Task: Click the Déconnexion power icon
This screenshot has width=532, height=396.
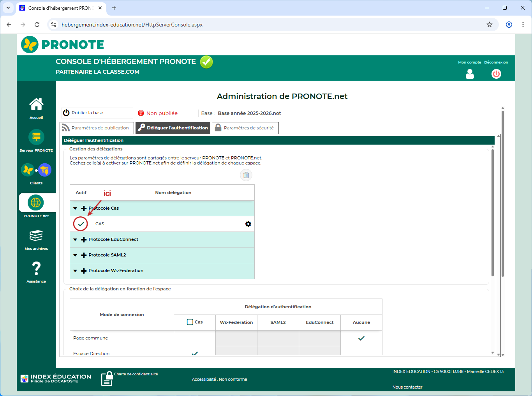Action: pyautogui.click(x=496, y=74)
